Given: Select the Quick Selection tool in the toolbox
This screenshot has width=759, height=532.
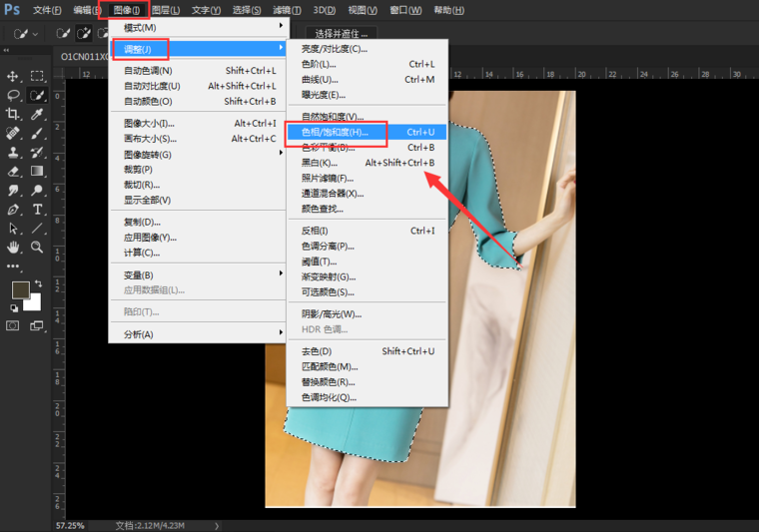Looking at the screenshot, I should 37,95.
